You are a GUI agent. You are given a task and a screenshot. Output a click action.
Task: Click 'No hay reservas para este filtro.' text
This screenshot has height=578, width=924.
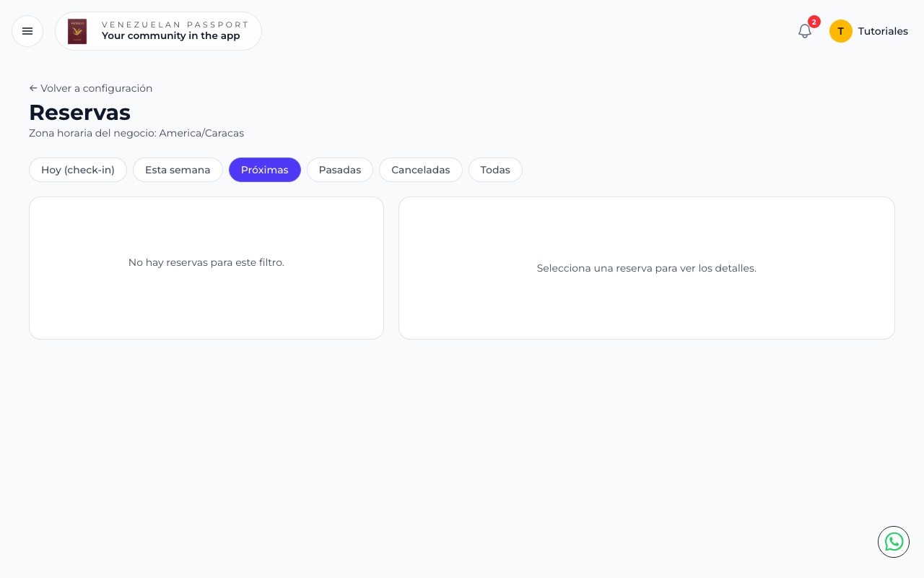click(206, 262)
